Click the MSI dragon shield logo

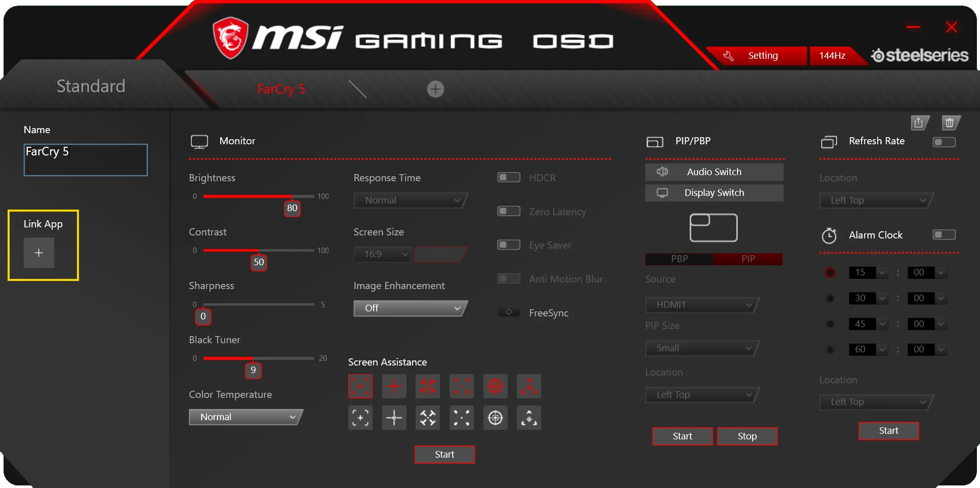[231, 38]
